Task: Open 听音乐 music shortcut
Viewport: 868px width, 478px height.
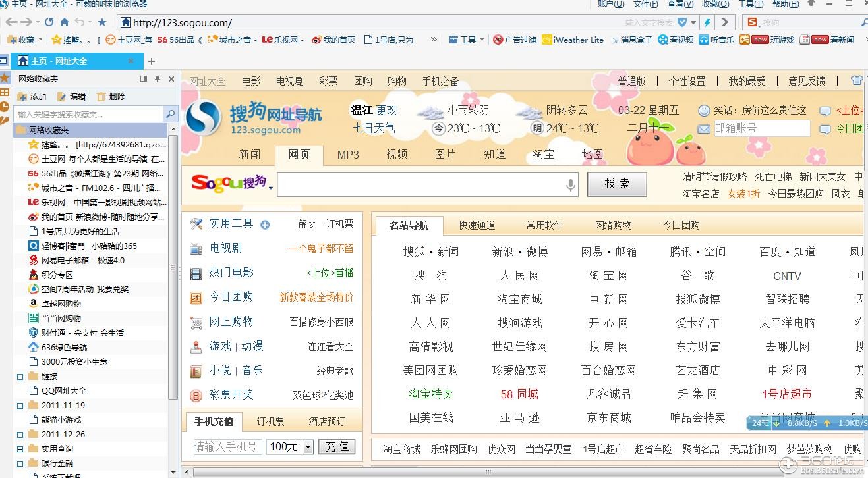Action: tap(716, 40)
